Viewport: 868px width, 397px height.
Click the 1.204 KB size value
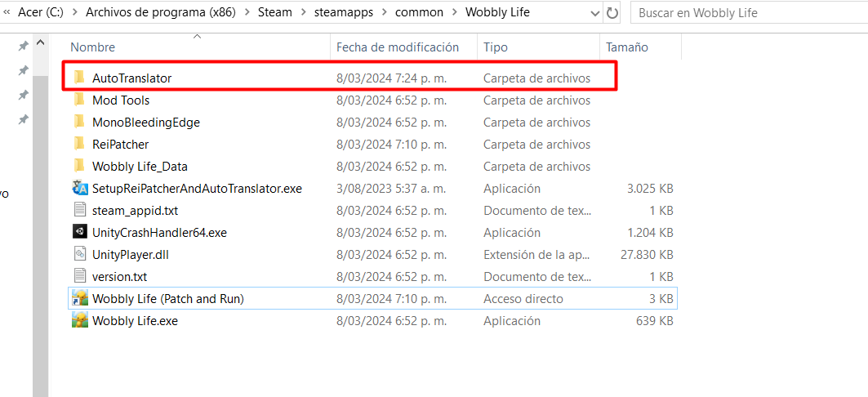[x=650, y=233]
